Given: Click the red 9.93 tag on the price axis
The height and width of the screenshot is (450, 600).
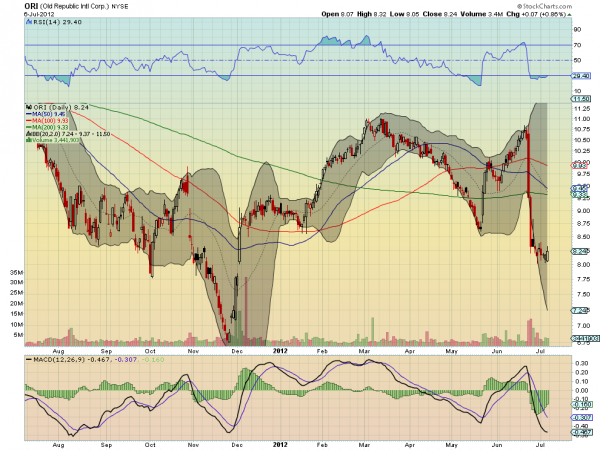Looking at the screenshot, I should tap(580, 166).
